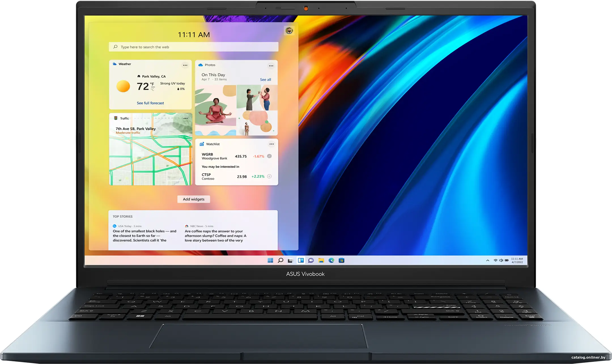Screen dimensions: 612x364
Task: Toggle the Widgets panel visibility
Action: [301, 260]
